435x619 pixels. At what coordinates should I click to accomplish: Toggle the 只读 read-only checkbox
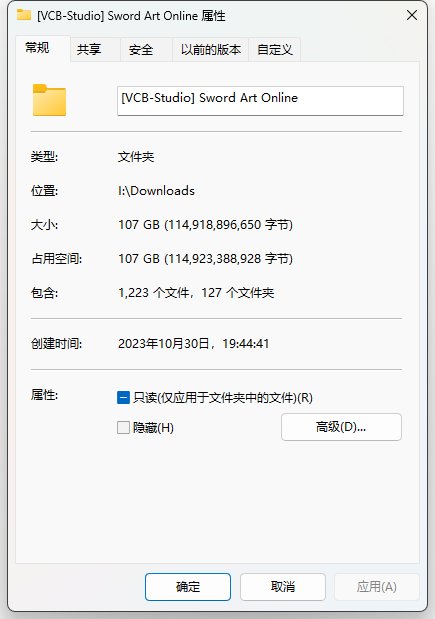tap(123, 397)
